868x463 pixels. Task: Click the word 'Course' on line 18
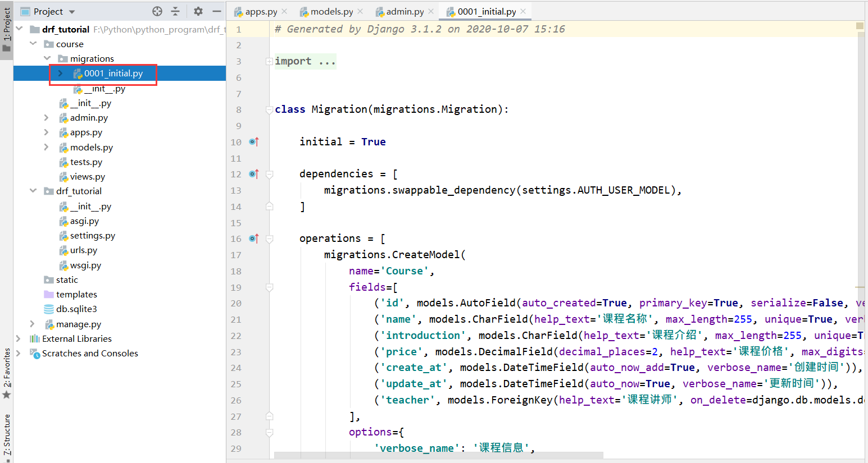(x=404, y=271)
